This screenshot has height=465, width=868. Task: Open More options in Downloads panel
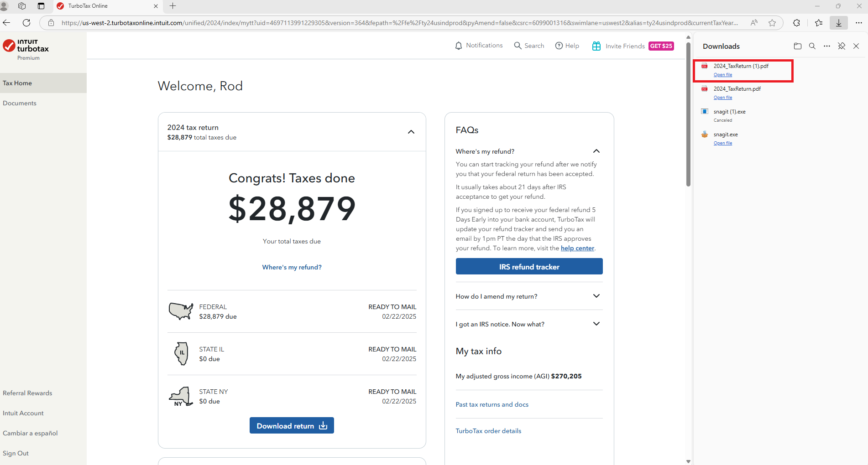coord(827,46)
